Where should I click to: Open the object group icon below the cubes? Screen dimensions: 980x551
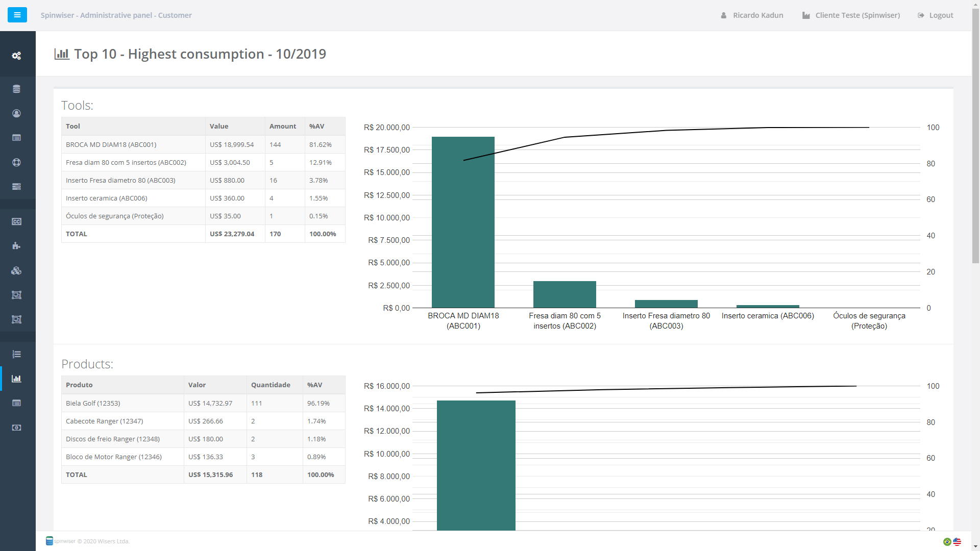tap(16, 295)
